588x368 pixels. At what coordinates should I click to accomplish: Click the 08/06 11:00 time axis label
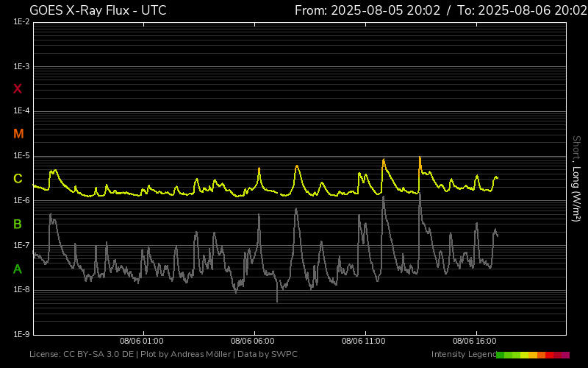pyautogui.click(x=364, y=342)
